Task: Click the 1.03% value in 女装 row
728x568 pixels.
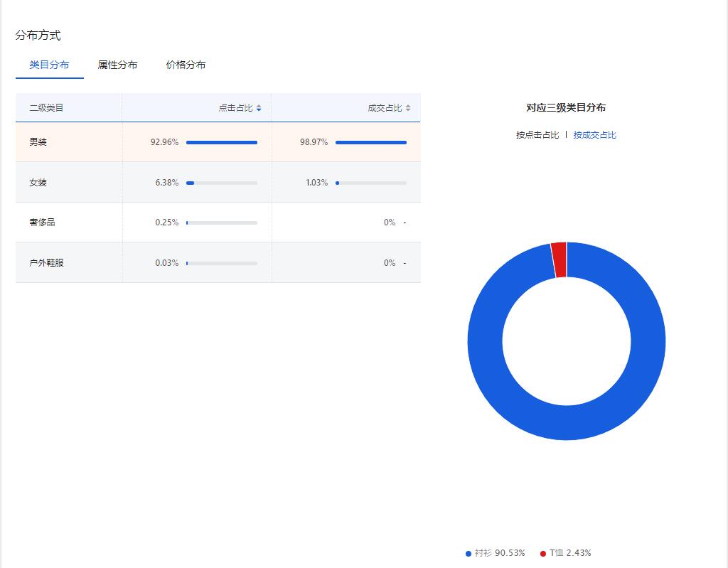Action: (x=316, y=183)
